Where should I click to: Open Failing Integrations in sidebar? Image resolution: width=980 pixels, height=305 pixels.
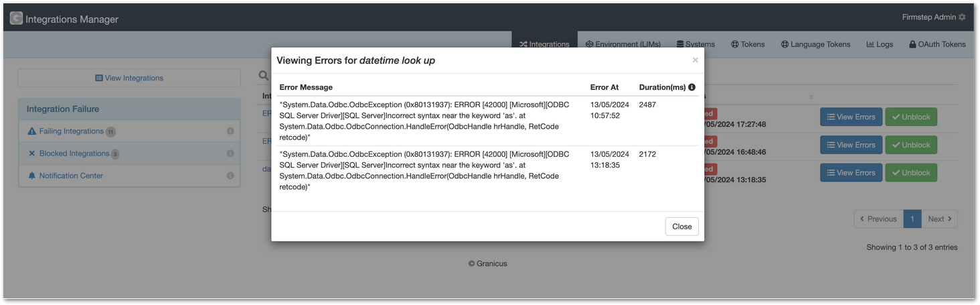[71, 131]
